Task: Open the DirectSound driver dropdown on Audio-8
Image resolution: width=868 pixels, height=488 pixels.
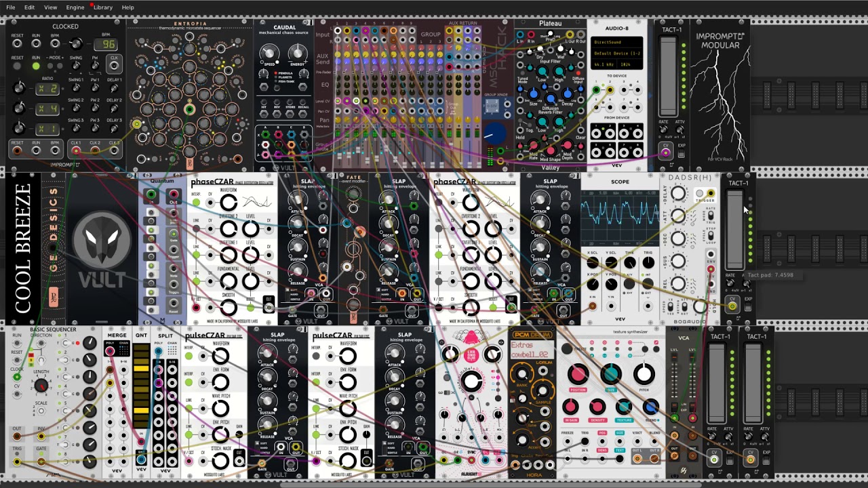Action: pos(616,42)
